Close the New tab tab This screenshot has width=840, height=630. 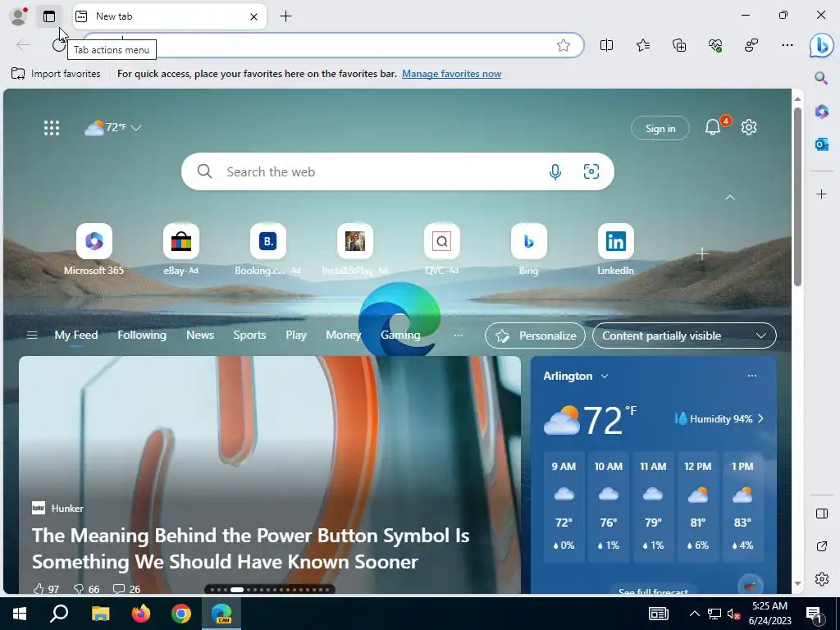tap(254, 16)
